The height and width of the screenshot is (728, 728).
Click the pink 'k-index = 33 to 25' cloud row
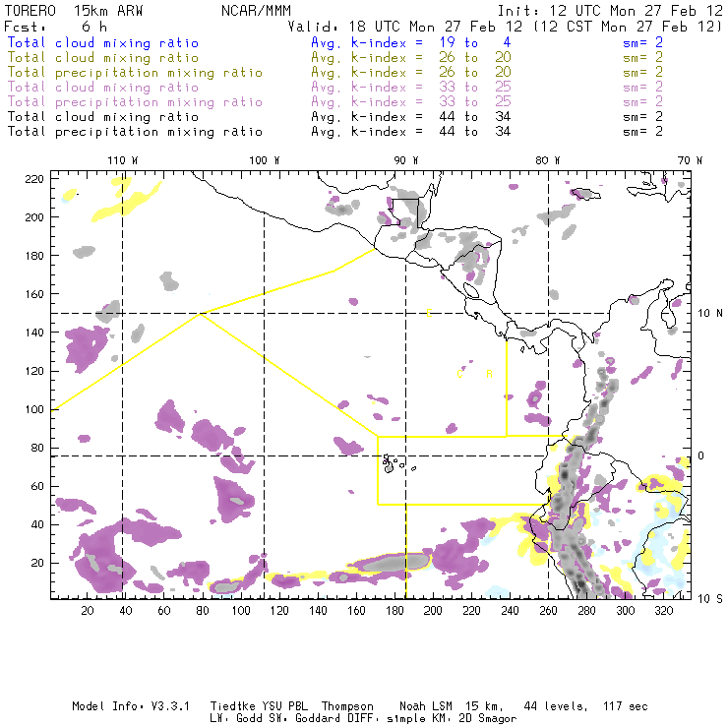(411, 88)
